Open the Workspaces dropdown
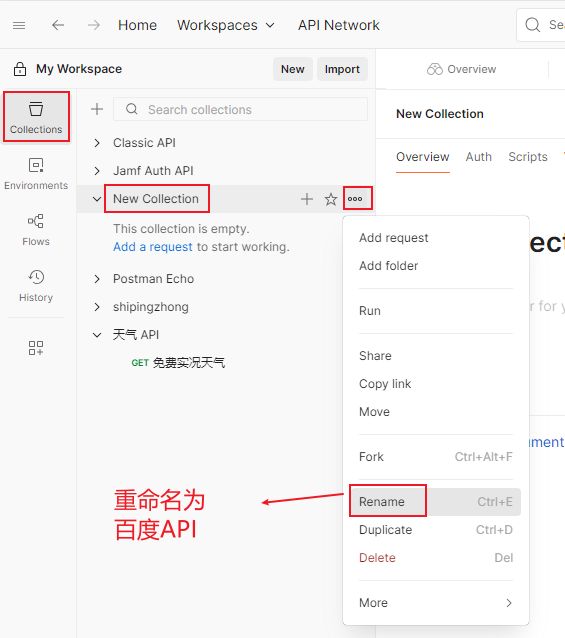The width and height of the screenshot is (565, 638). (226, 25)
